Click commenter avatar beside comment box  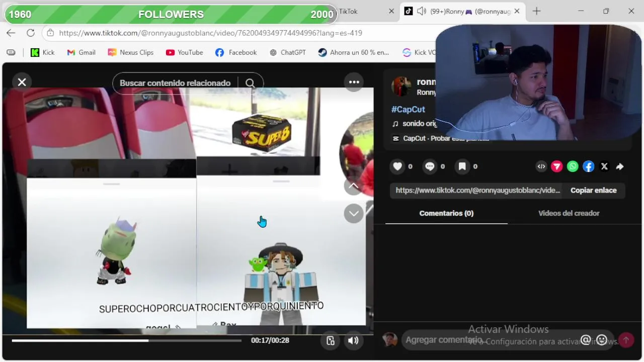coord(390,340)
